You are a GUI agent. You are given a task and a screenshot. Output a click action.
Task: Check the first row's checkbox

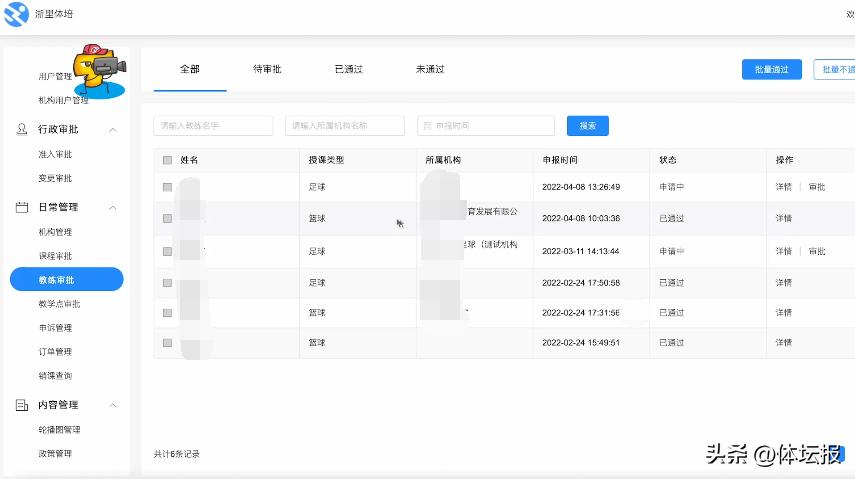[x=167, y=187]
